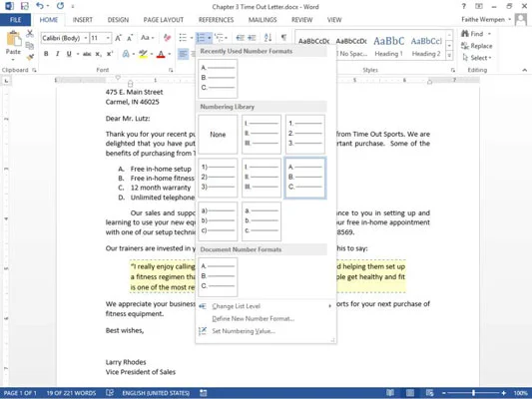Switch to the INSERT ribbon tab
The image size is (532, 399).
pyautogui.click(x=83, y=20)
